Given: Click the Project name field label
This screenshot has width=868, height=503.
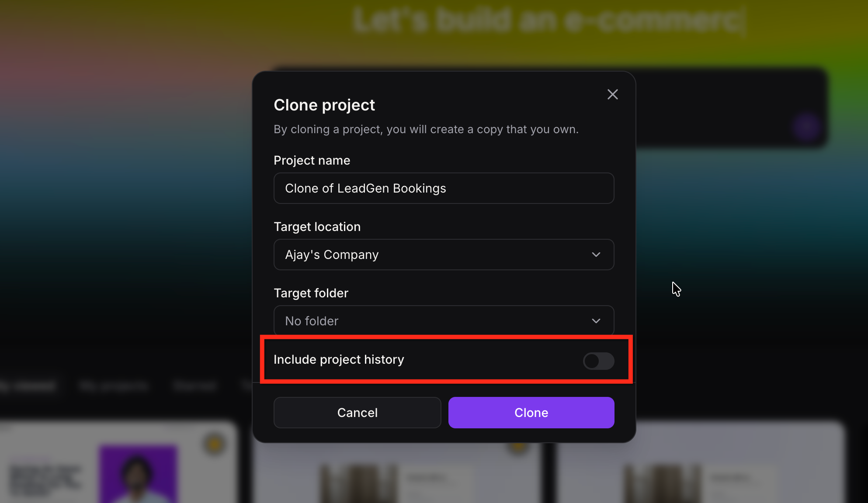Looking at the screenshot, I should tap(312, 160).
